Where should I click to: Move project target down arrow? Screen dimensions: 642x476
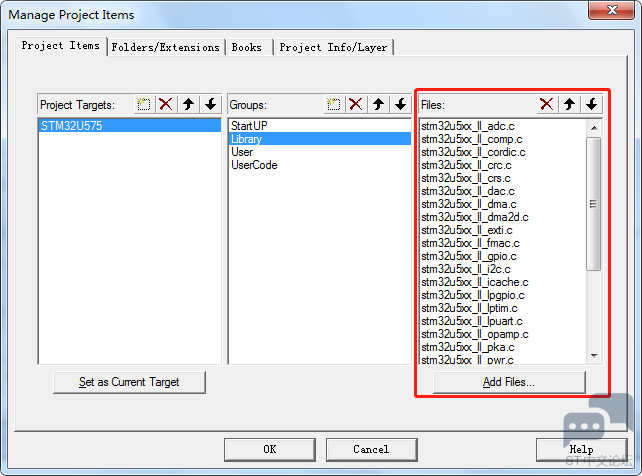(x=210, y=104)
